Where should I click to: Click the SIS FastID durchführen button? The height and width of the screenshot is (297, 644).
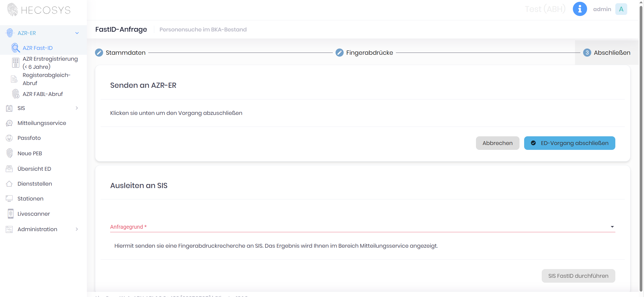(x=578, y=276)
